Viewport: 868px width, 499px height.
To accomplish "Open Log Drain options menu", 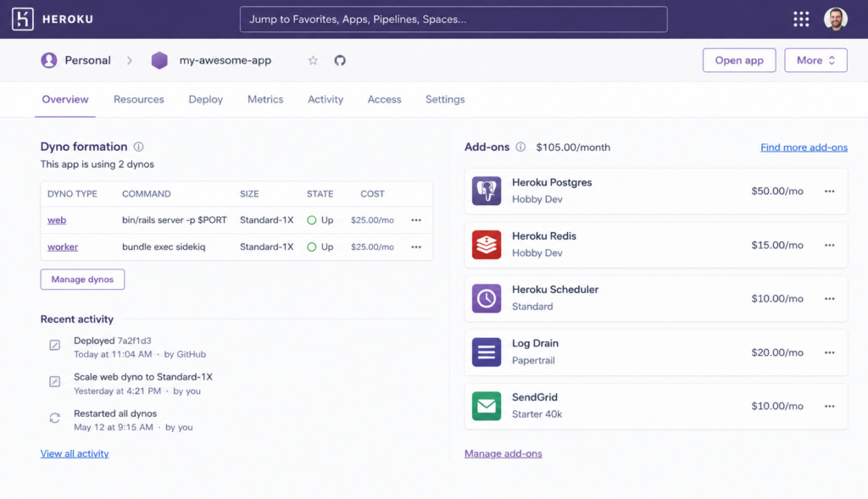I will 829,352.
